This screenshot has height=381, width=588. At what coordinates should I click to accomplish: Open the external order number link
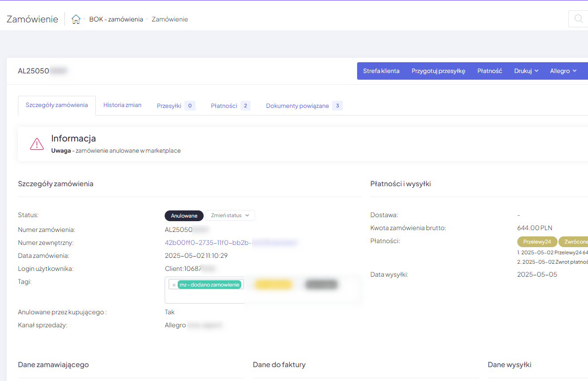(x=208, y=243)
